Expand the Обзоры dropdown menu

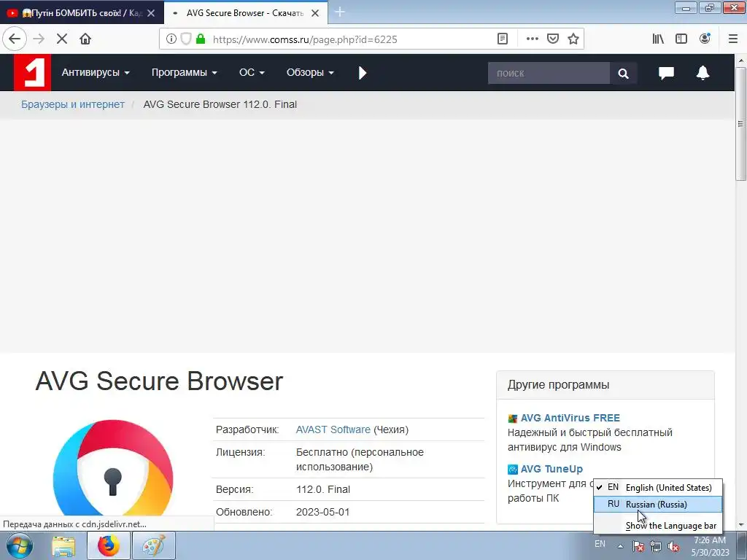click(310, 72)
